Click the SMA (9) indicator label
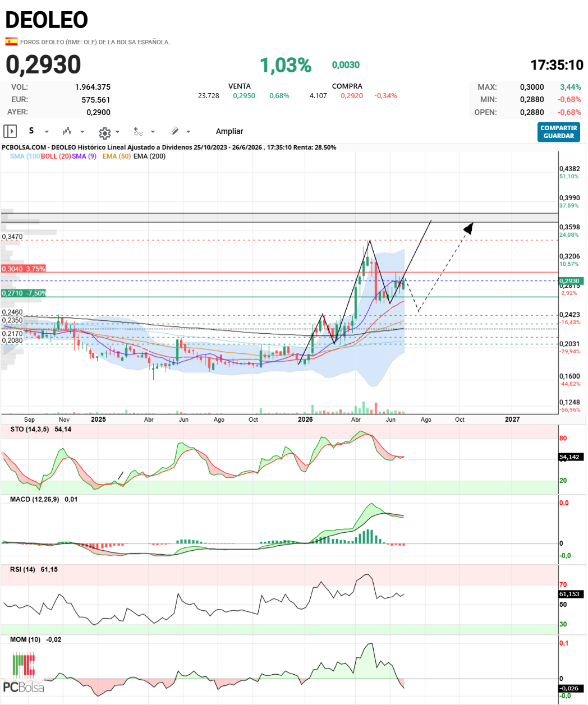This screenshot has width=588, height=705. point(84,156)
